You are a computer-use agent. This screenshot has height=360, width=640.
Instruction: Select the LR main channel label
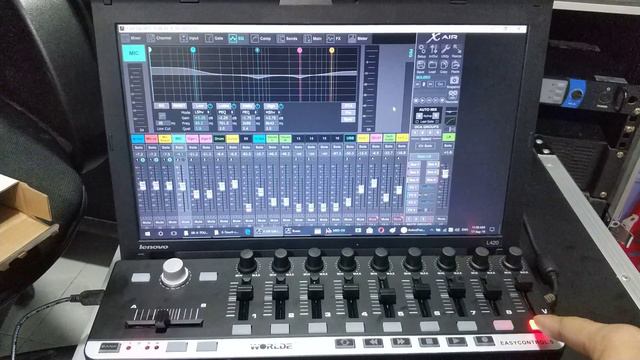click(449, 137)
